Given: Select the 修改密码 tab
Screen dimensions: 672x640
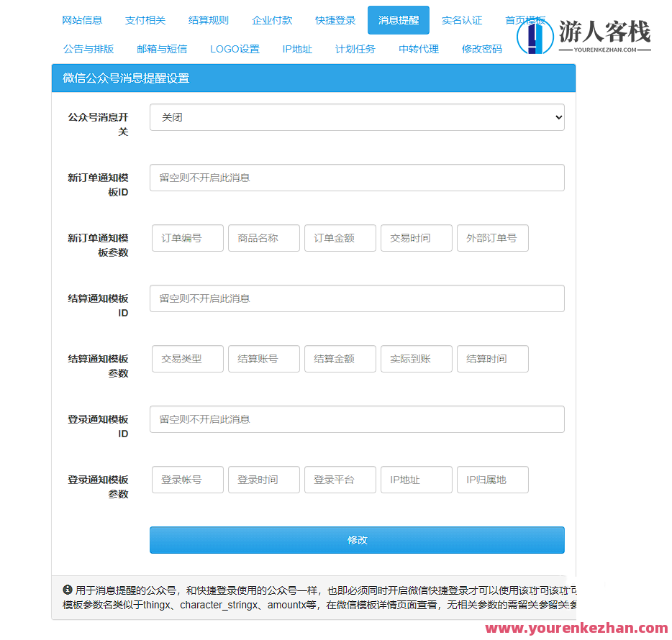Looking at the screenshot, I should [x=481, y=49].
